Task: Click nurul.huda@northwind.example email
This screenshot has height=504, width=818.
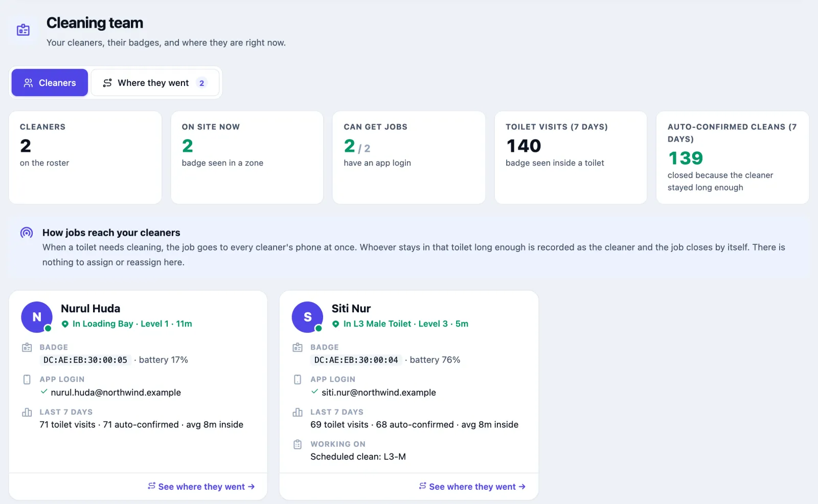Action: click(116, 393)
